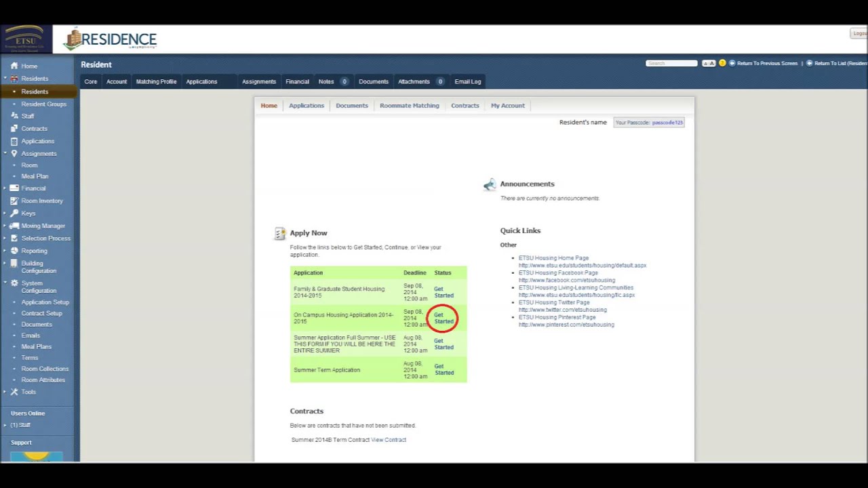Viewport: 868px width, 488px height.
Task: Click the Logout button
Action: [859, 33]
